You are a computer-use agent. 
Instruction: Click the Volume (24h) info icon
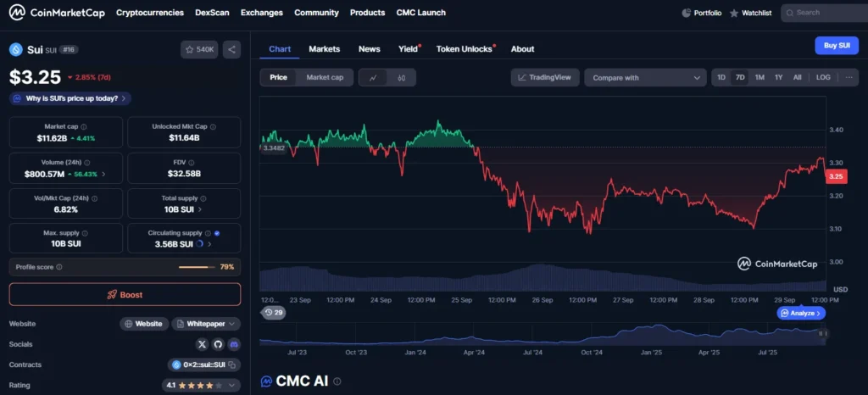pyautogui.click(x=87, y=163)
